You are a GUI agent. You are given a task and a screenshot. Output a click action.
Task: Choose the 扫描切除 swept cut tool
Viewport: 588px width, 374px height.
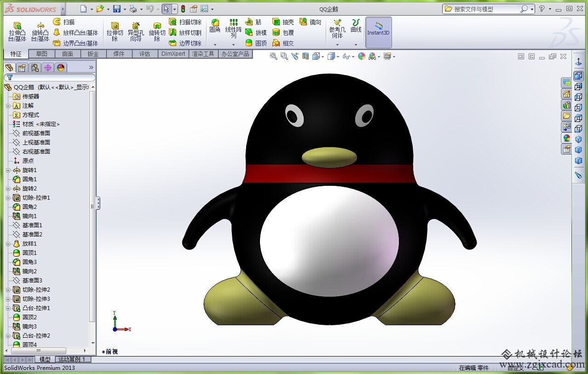(185, 22)
